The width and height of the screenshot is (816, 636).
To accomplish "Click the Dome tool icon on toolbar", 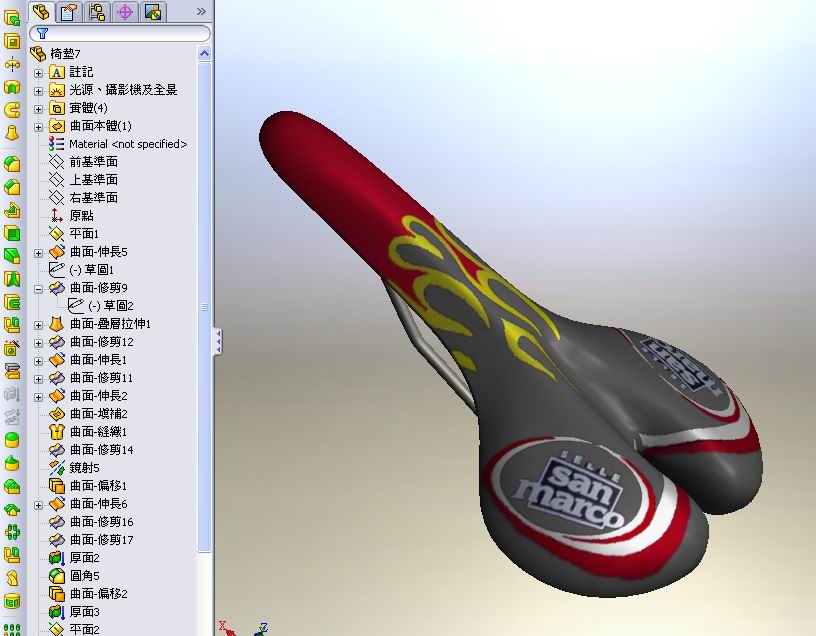I will tap(12, 440).
